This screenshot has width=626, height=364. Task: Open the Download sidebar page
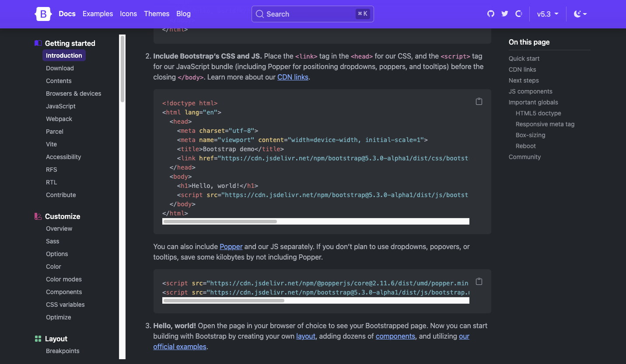(60, 68)
